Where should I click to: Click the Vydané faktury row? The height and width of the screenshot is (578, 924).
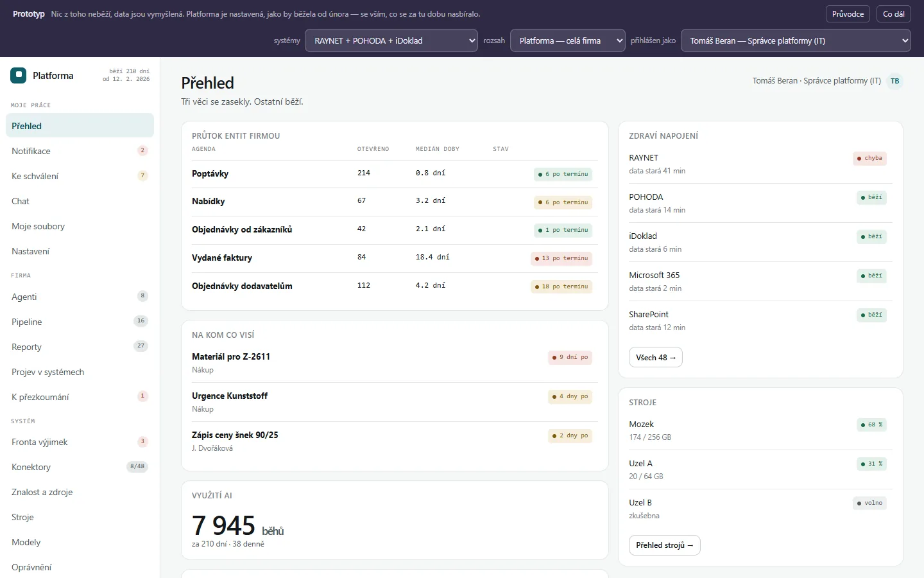pyautogui.click(x=395, y=258)
